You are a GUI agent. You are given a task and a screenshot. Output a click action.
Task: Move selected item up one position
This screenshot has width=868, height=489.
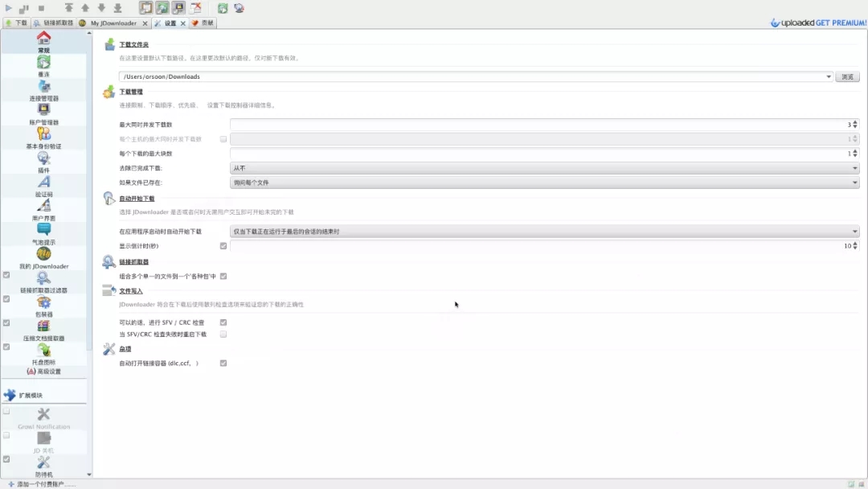coord(85,8)
